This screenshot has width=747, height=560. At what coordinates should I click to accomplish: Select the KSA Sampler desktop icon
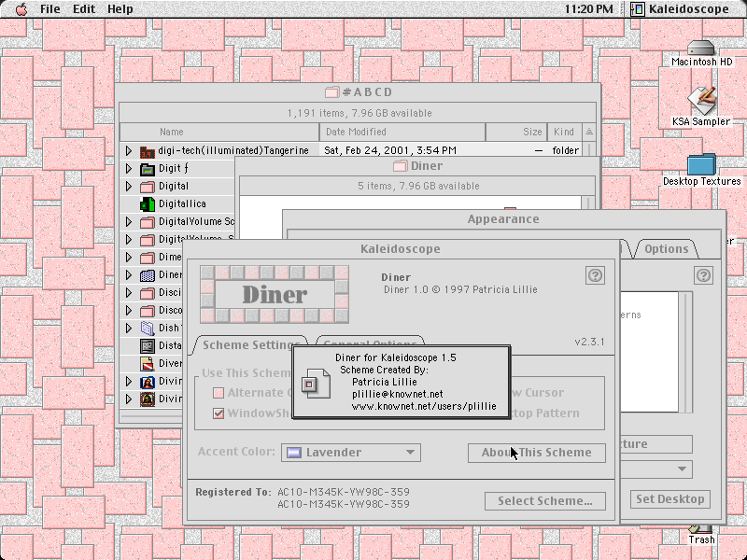click(702, 101)
